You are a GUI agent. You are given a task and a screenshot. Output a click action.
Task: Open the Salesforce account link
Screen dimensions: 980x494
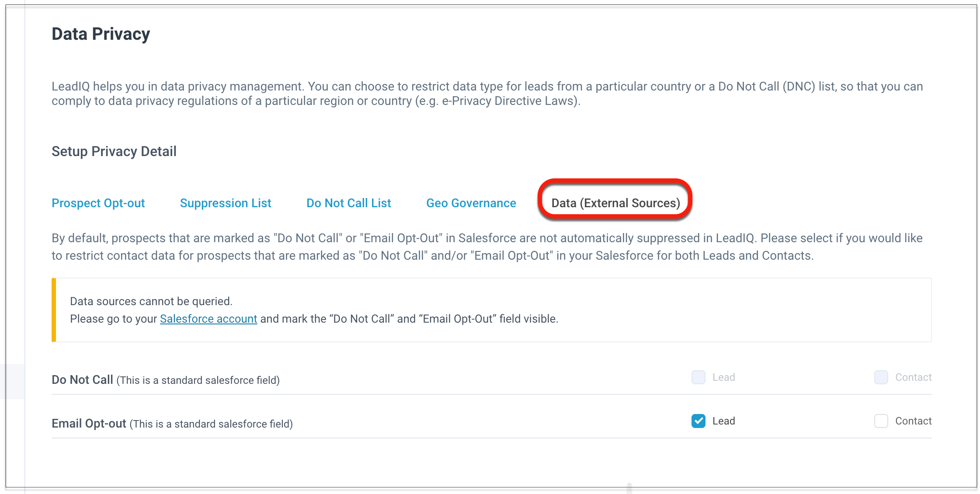[x=209, y=319]
